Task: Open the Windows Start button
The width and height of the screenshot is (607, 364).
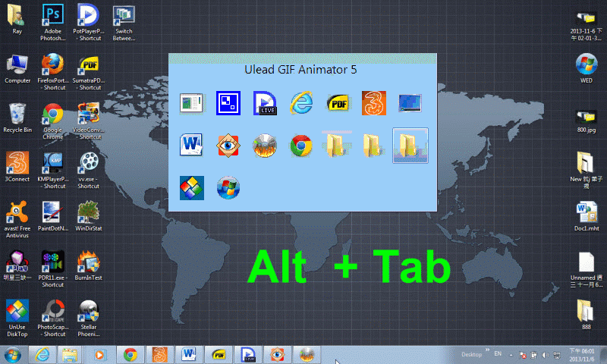Action: 13,355
